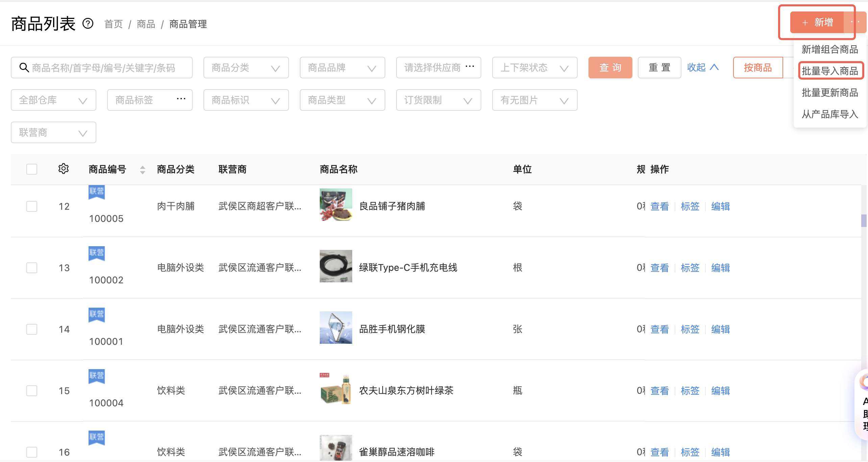Open the 商品标签 ellipsis selector
The width and height of the screenshot is (868, 462).
click(181, 99)
